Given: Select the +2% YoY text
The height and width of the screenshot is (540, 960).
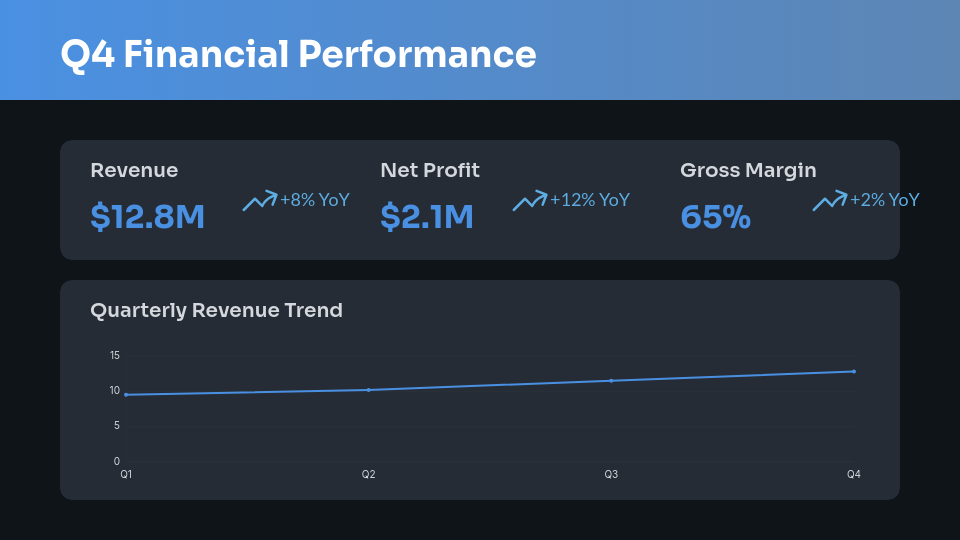Looking at the screenshot, I should [x=885, y=200].
